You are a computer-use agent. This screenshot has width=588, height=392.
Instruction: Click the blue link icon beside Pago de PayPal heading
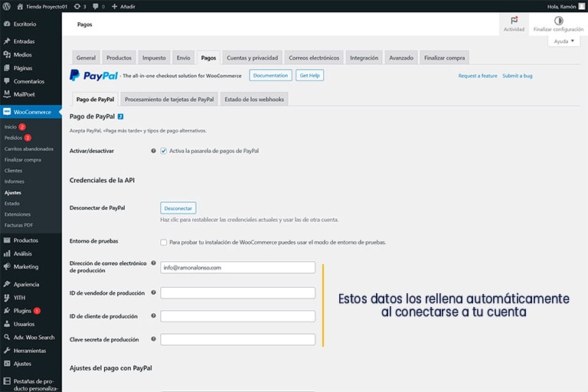point(120,116)
